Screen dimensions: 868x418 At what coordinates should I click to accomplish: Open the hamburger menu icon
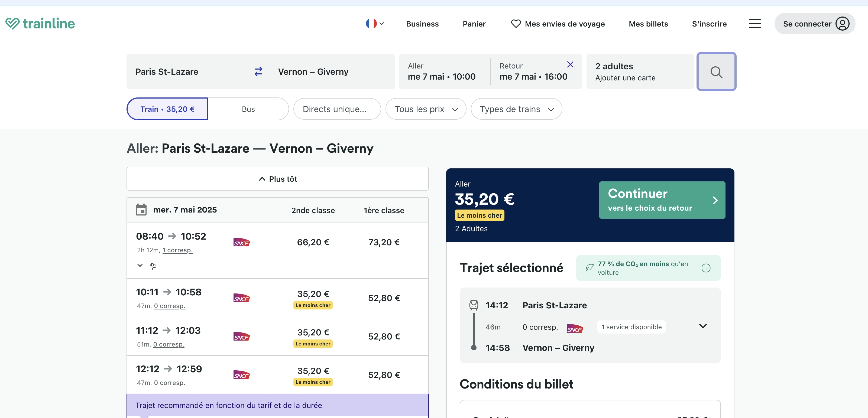[755, 24]
